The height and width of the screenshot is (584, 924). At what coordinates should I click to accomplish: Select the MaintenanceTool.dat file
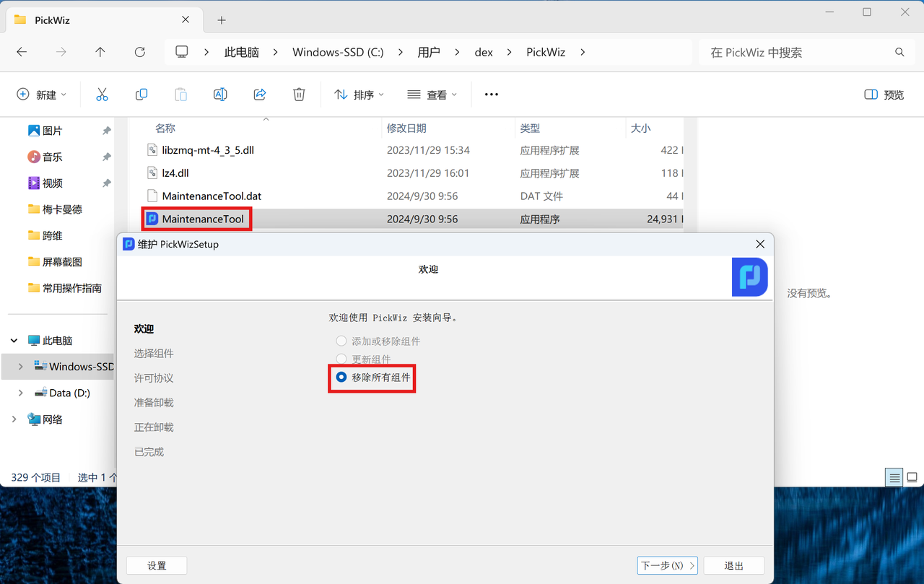[x=212, y=196]
